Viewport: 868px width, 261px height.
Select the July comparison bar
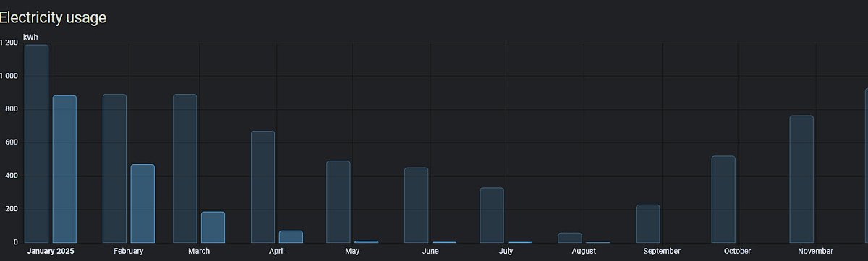(492, 215)
